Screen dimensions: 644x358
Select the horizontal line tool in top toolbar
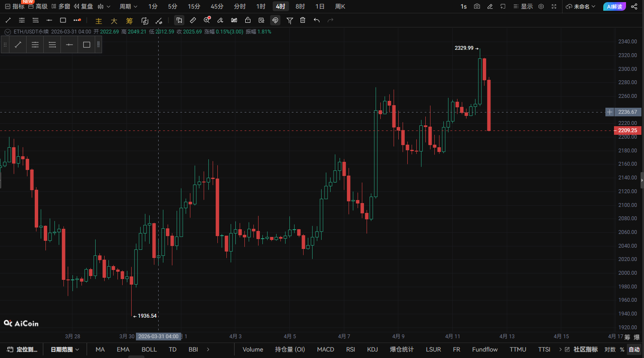(49, 20)
